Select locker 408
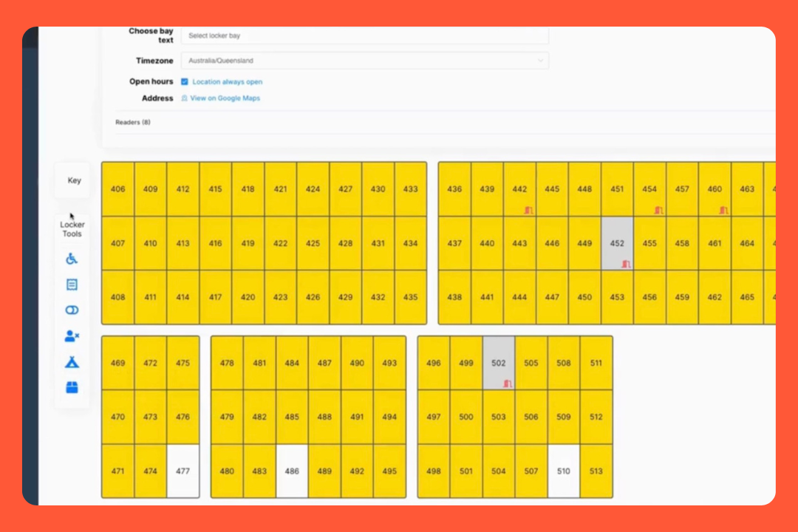 (x=118, y=297)
